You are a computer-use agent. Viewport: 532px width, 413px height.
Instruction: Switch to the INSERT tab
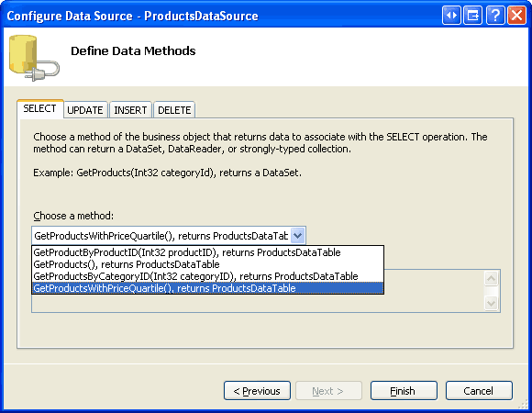130,110
